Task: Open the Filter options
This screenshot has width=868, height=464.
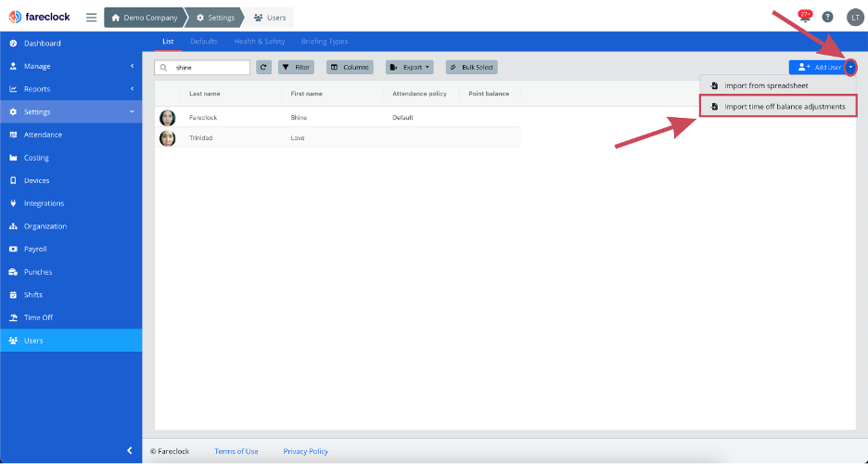Action: tap(296, 68)
